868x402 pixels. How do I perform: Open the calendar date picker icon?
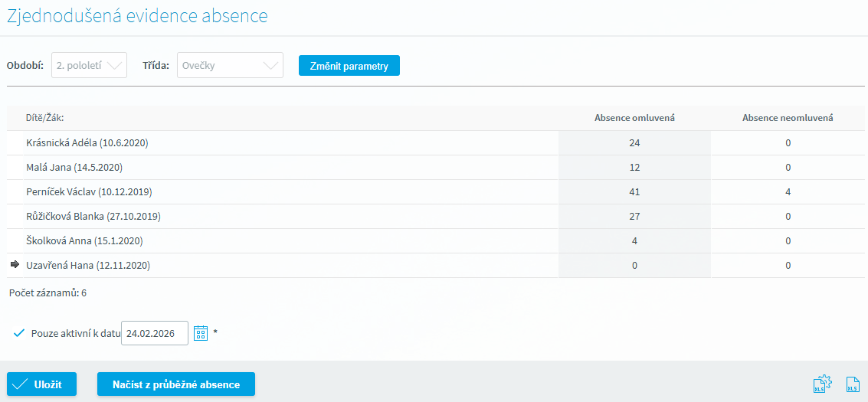[201, 333]
